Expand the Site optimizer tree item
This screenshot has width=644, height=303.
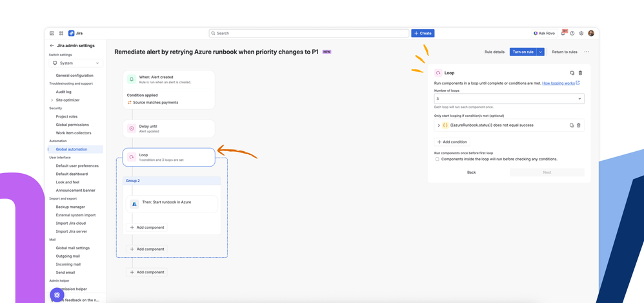point(52,100)
